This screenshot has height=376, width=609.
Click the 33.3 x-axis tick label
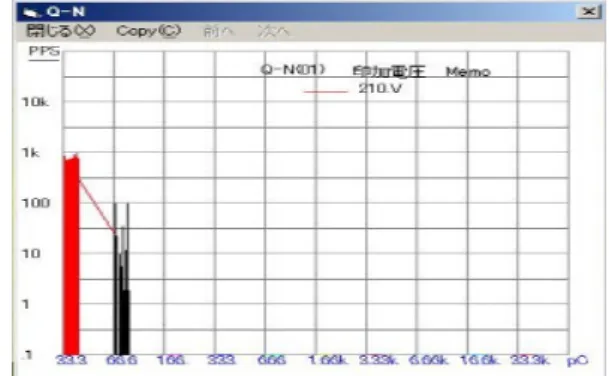[x=72, y=360]
